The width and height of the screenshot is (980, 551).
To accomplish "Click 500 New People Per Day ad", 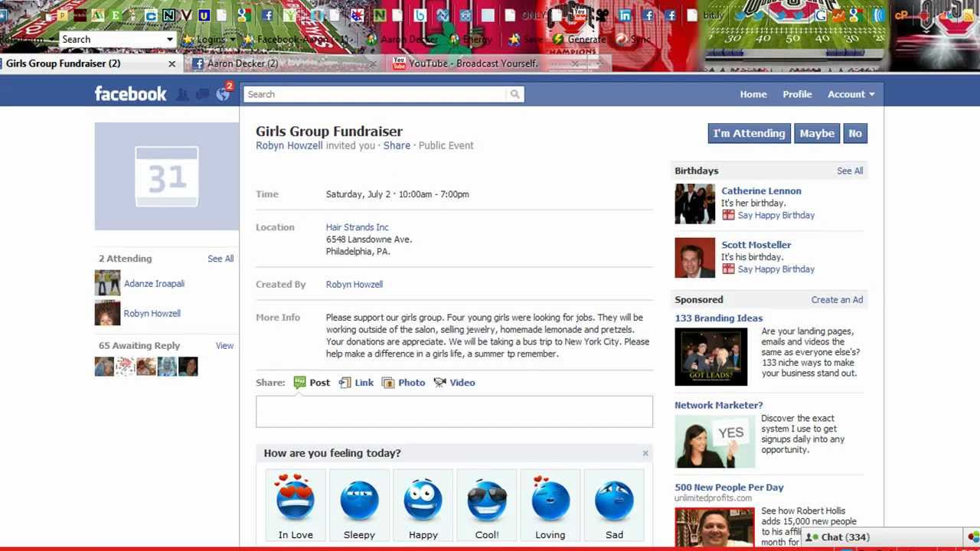I will point(729,487).
